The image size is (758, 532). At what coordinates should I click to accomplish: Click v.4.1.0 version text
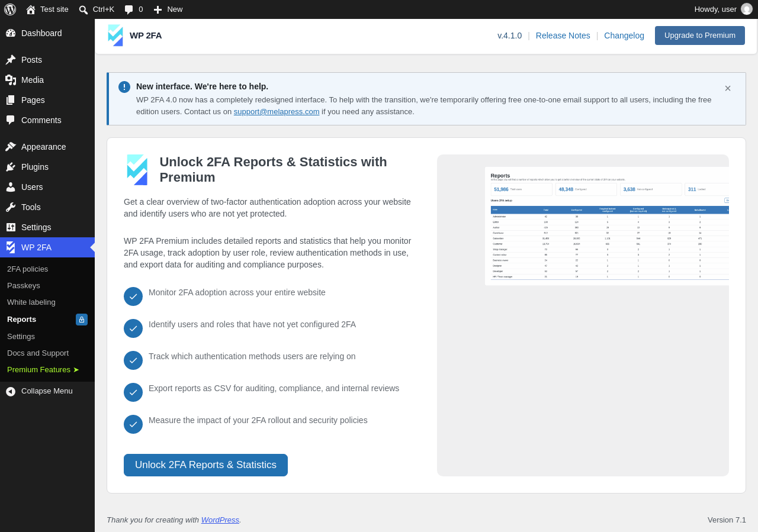(510, 36)
